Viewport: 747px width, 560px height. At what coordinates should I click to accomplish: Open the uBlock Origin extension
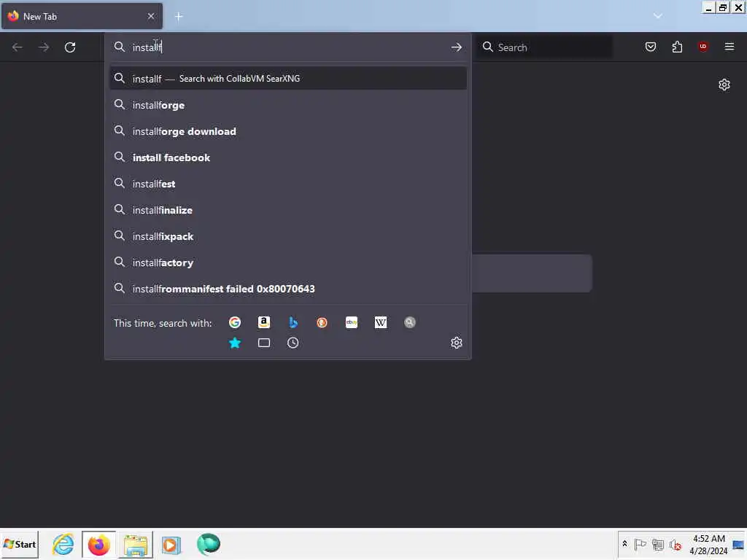click(703, 47)
